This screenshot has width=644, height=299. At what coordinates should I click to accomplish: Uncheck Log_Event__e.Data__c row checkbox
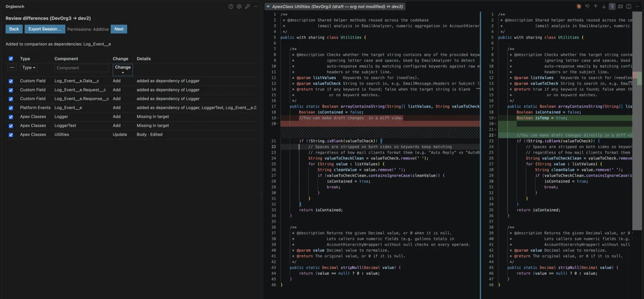click(11, 81)
